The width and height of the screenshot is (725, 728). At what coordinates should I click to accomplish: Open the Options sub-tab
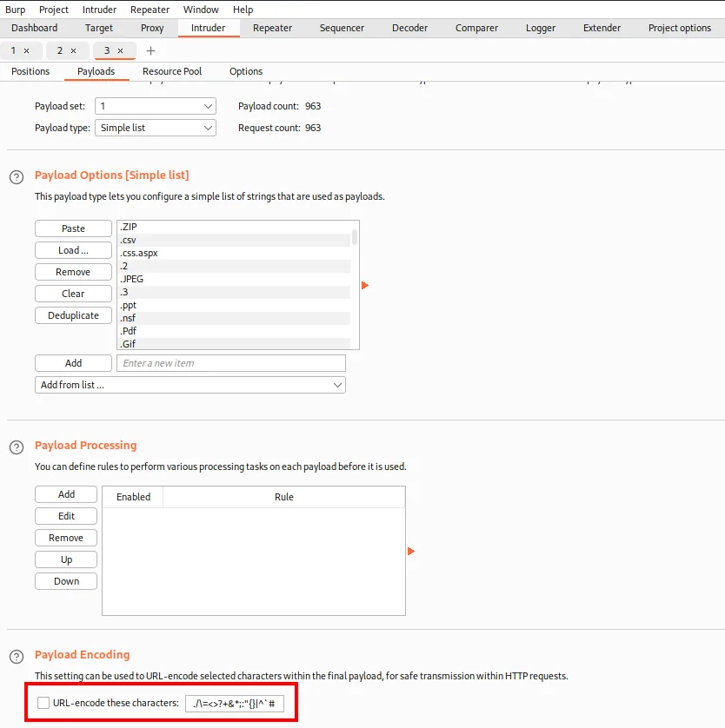(x=246, y=71)
